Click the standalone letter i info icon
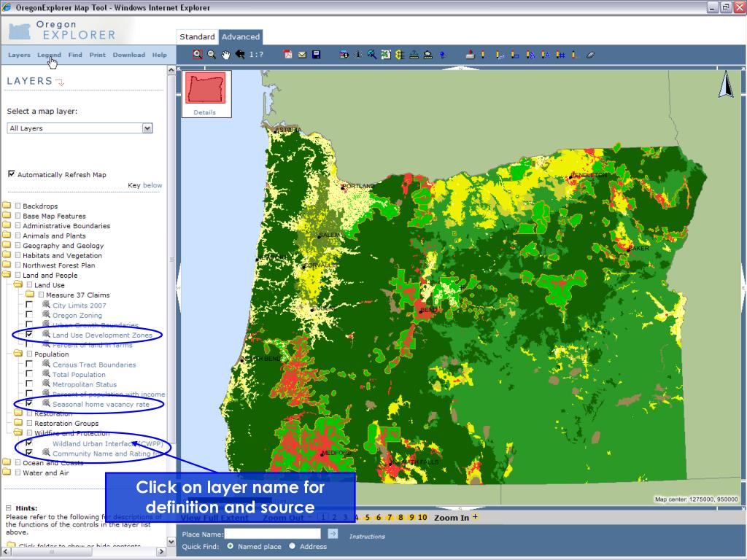This screenshot has width=747, height=560. coord(358,54)
